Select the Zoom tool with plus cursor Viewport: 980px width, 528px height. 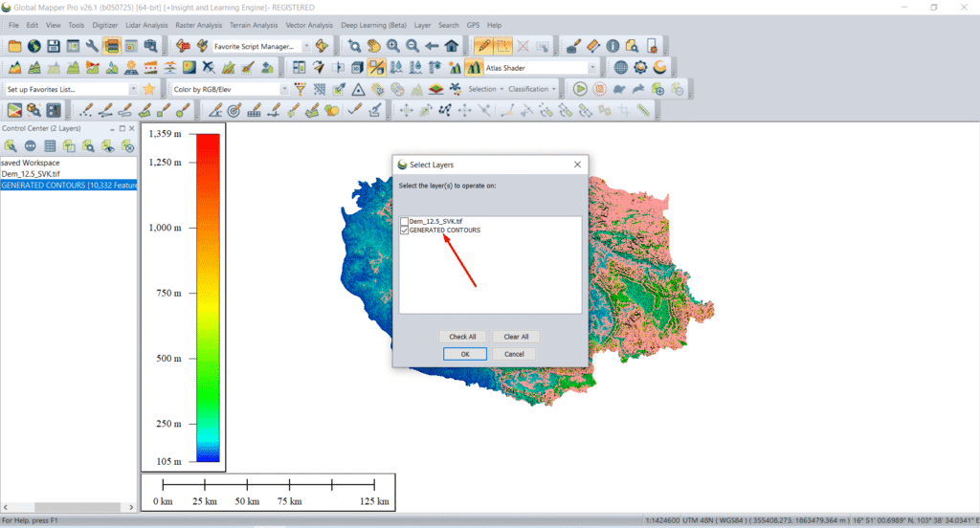(x=354, y=46)
